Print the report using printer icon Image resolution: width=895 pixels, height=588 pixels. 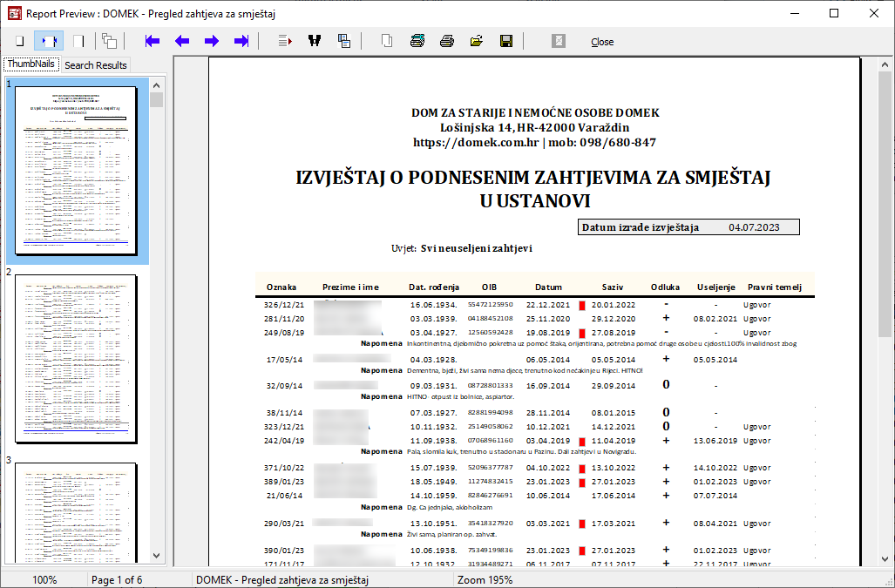[447, 41]
